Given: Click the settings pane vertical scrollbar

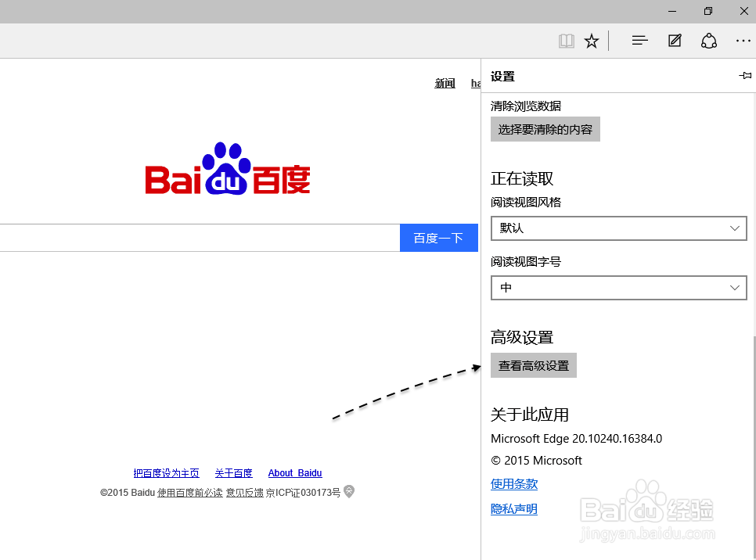Looking at the screenshot, I should (x=754, y=448).
